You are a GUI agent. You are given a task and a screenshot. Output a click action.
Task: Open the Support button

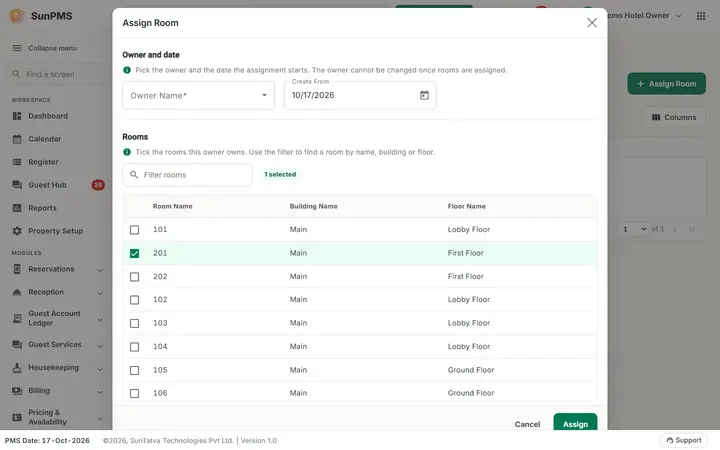coord(683,440)
